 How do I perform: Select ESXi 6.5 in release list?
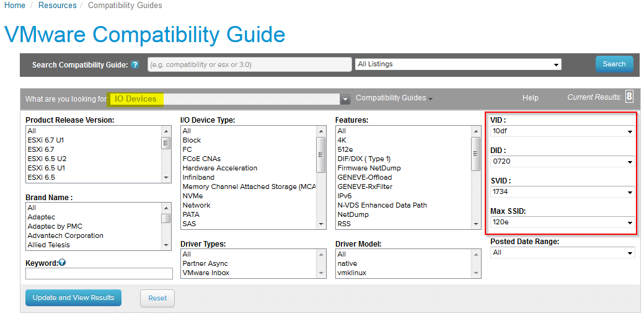[41, 177]
